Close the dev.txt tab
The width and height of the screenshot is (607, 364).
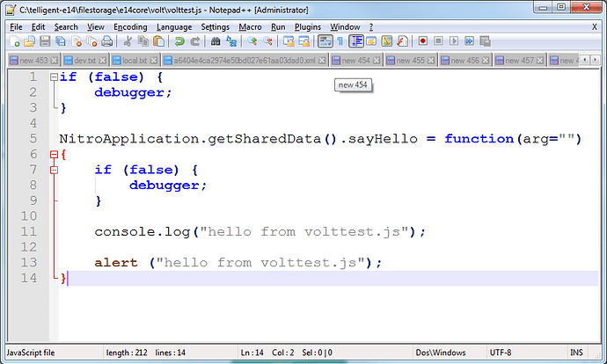[104, 61]
